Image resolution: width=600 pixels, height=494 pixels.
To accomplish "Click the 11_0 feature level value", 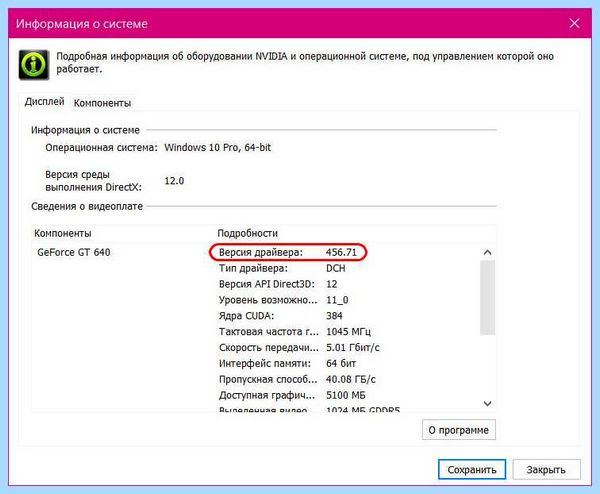I will pyautogui.click(x=337, y=300).
